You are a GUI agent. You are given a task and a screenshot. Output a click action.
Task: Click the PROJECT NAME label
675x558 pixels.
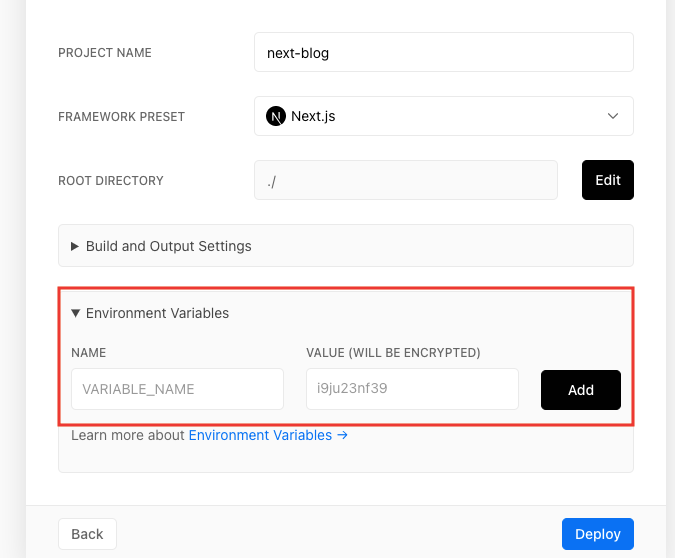coord(105,53)
